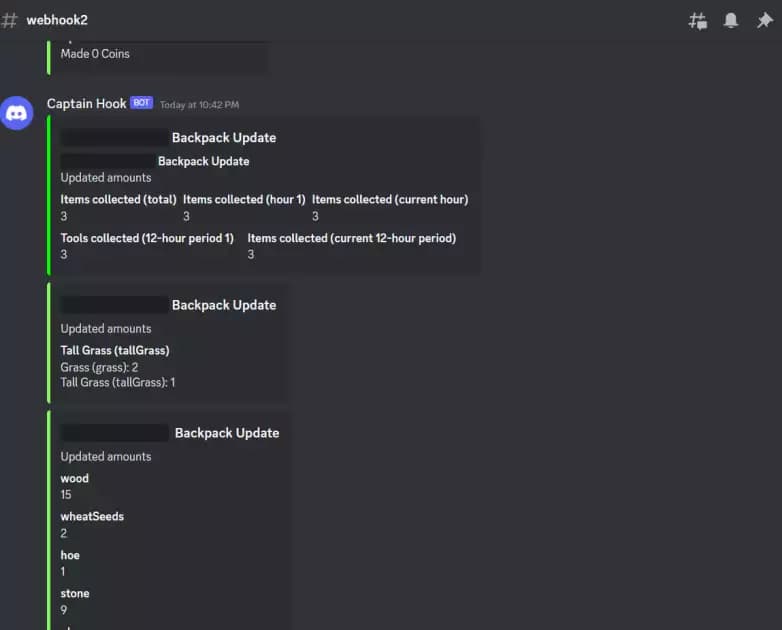The height and width of the screenshot is (630, 782).
Task: Select 'Items collected (current hour)' field label
Action: pyautogui.click(x=389, y=200)
